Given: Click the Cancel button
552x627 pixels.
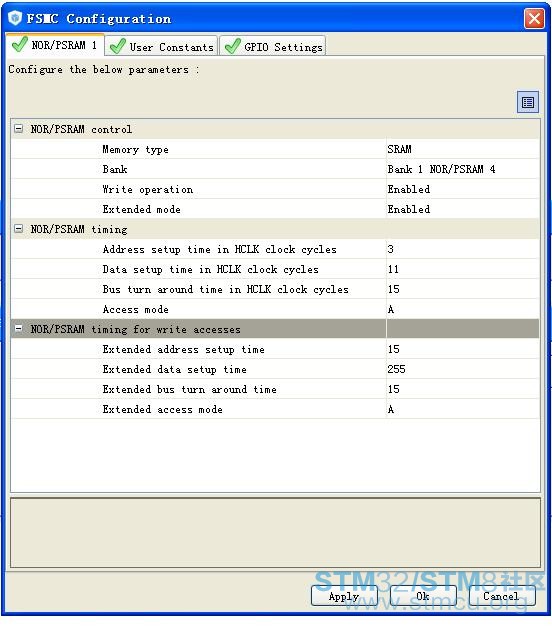Looking at the screenshot, I should [502, 596].
